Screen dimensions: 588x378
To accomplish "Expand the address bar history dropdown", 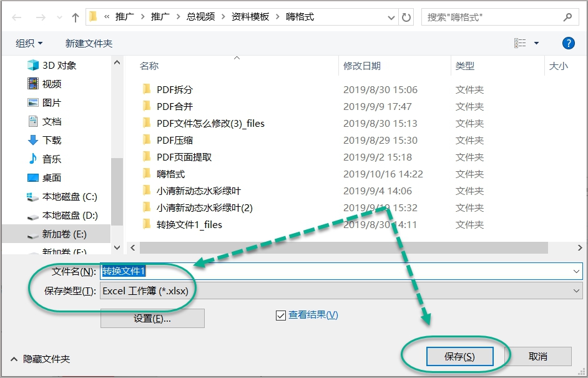I will (391, 17).
